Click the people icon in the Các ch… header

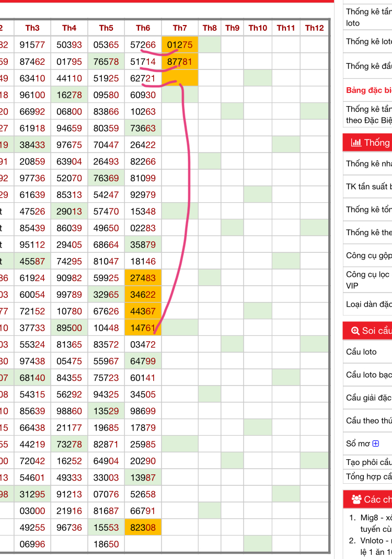356,499
